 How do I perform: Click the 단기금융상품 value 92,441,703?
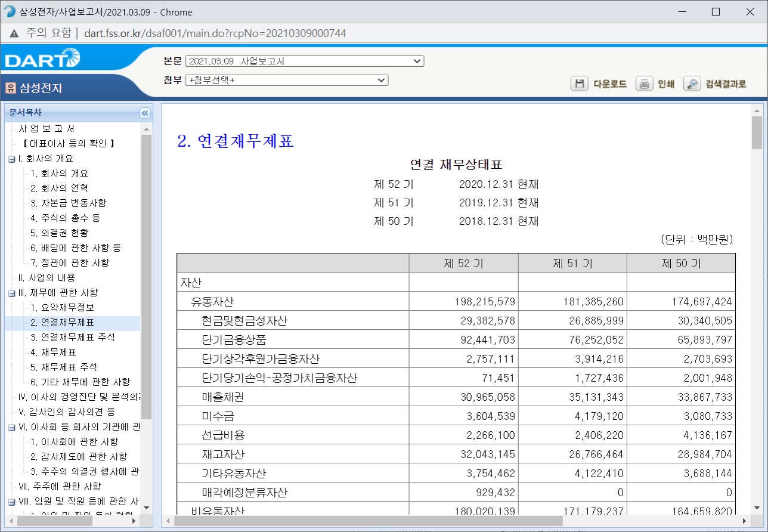pyautogui.click(x=488, y=340)
